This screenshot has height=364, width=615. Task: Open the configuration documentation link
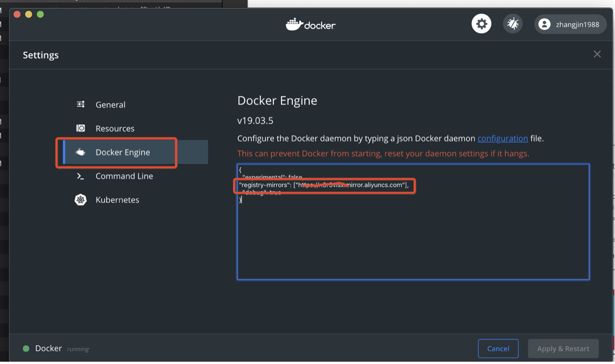click(x=503, y=138)
